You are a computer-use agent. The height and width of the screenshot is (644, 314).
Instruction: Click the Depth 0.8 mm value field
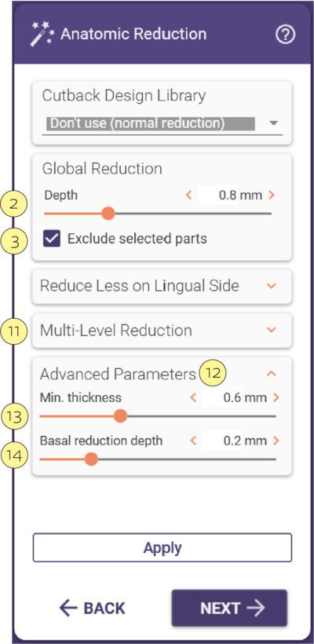tap(230, 195)
